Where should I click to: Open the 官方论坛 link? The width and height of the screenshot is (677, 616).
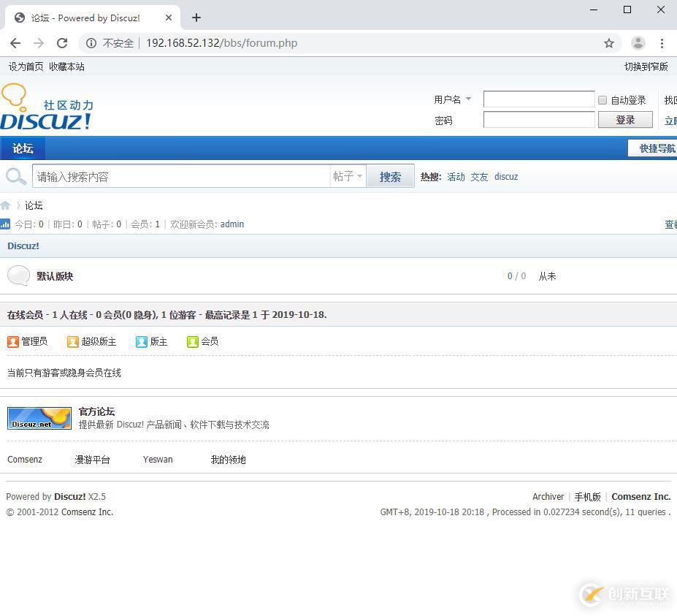(96, 411)
